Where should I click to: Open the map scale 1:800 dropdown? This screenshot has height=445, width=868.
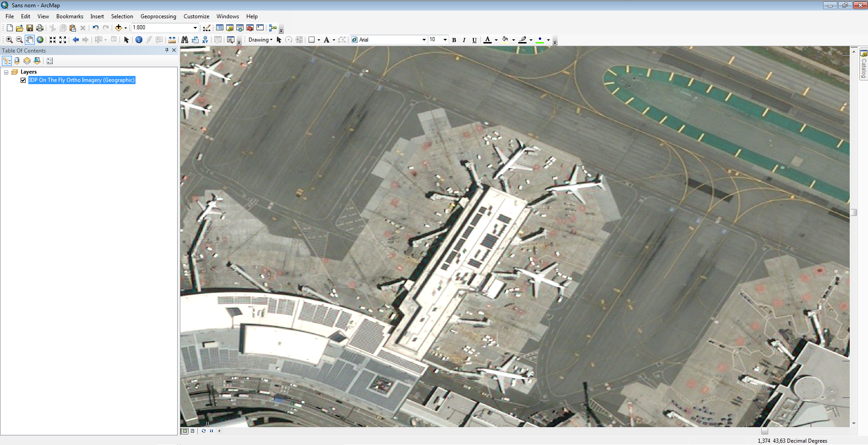(195, 28)
